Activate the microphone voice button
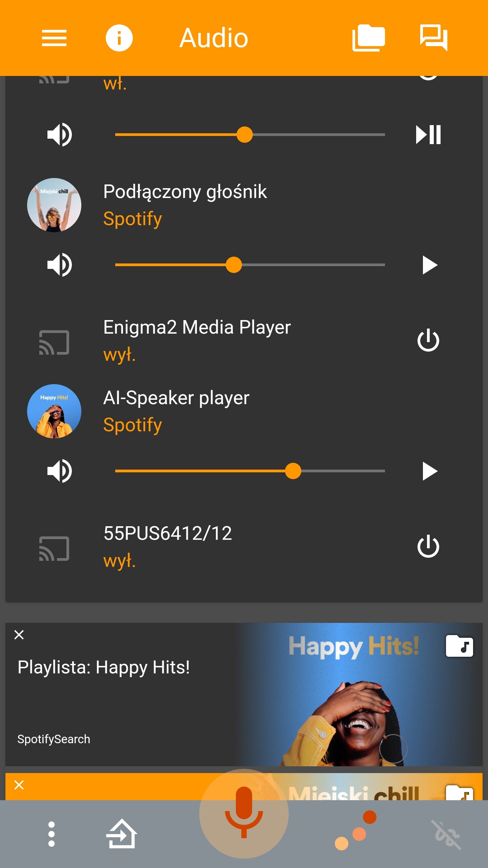Image resolution: width=488 pixels, height=868 pixels. pyautogui.click(x=244, y=814)
